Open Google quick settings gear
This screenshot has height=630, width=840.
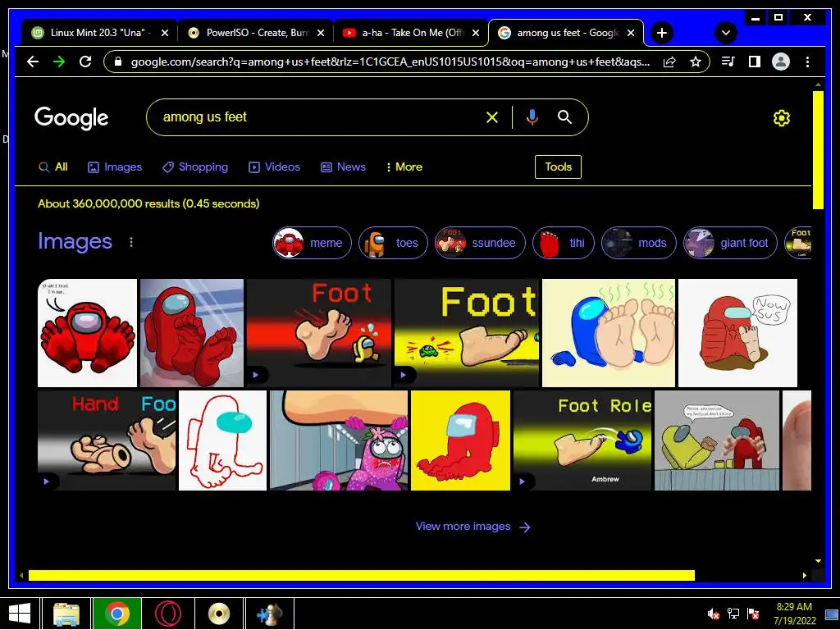point(782,118)
